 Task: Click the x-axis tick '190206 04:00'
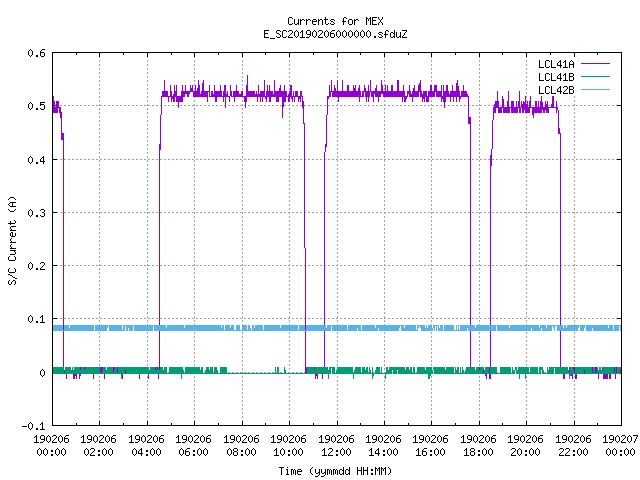click(x=146, y=446)
